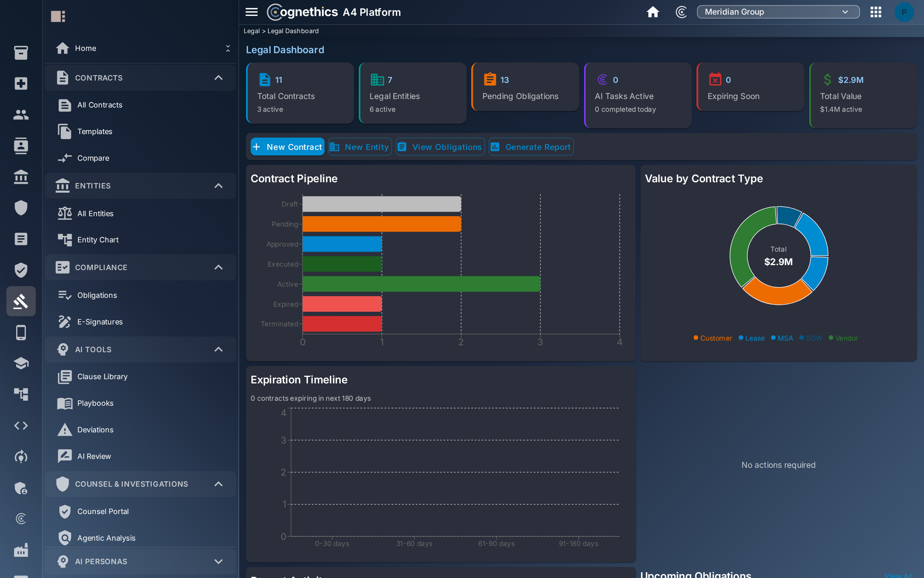Screen dimensions: 924x578
Task: Click the Generate Report button
Action: [531, 147]
